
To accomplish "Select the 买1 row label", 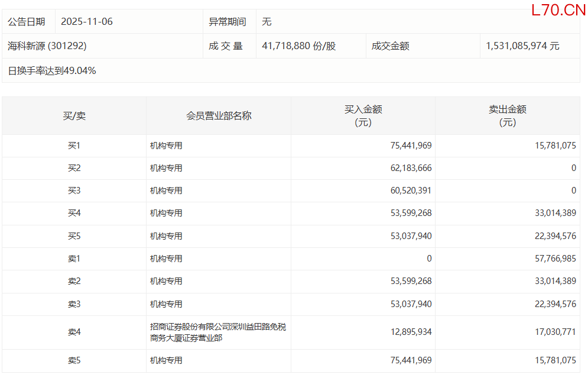I will coord(74,146).
